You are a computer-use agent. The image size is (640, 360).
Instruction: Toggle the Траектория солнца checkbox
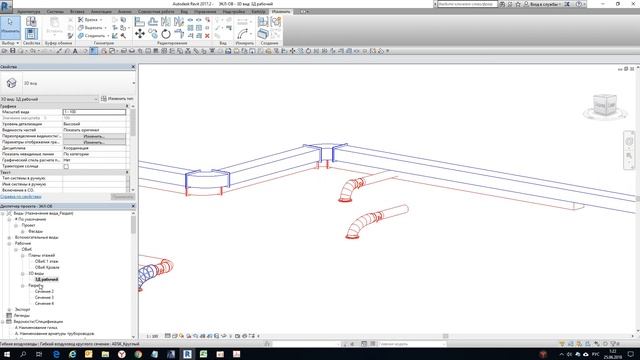pyautogui.click(x=66, y=167)
